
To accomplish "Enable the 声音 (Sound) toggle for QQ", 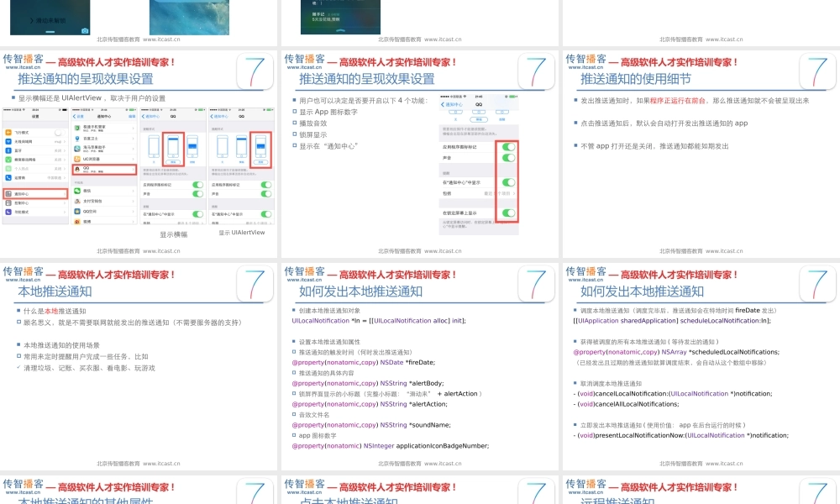I will [x=508, y=157].
